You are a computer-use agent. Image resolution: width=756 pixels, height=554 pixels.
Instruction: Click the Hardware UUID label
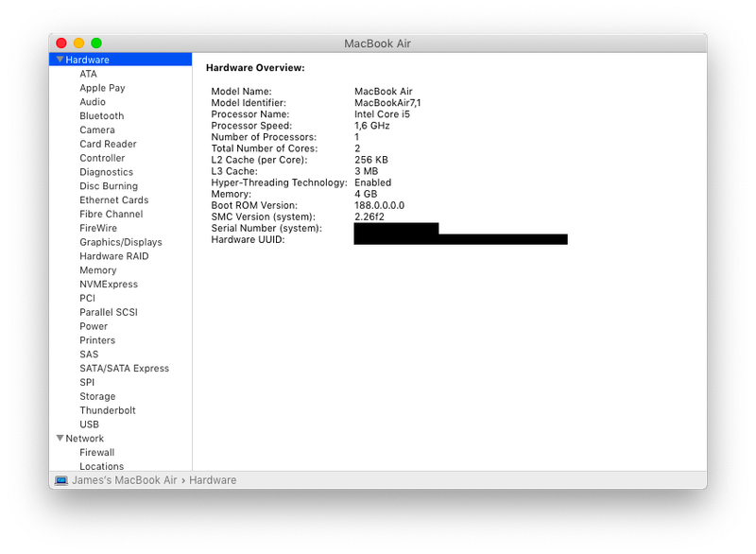pyautogui.click(x=248, y=239)
